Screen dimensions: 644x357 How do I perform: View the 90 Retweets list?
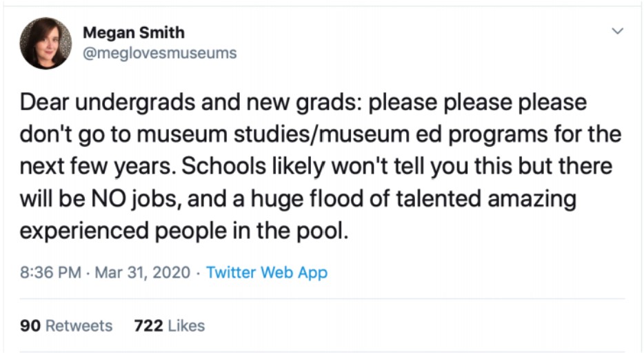[66, 325]
